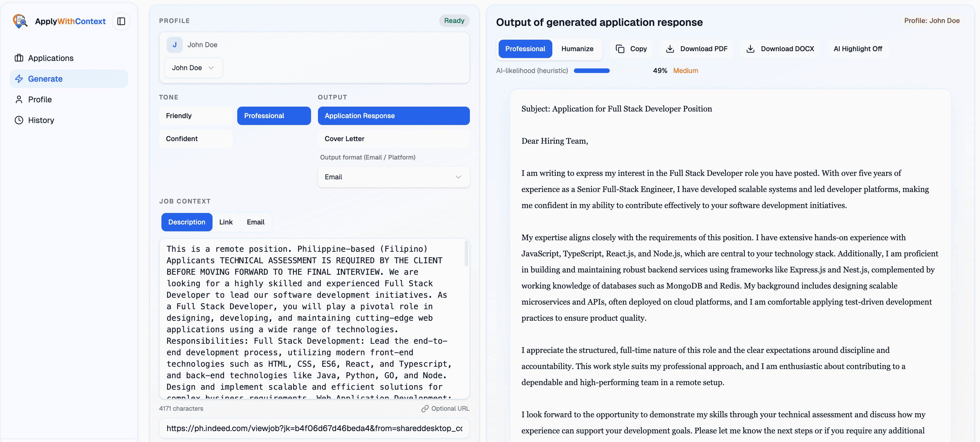Viewport: 980px width, 442px height.
Task: Click the Profile person icon in sidebar
Action: [19, 99]
